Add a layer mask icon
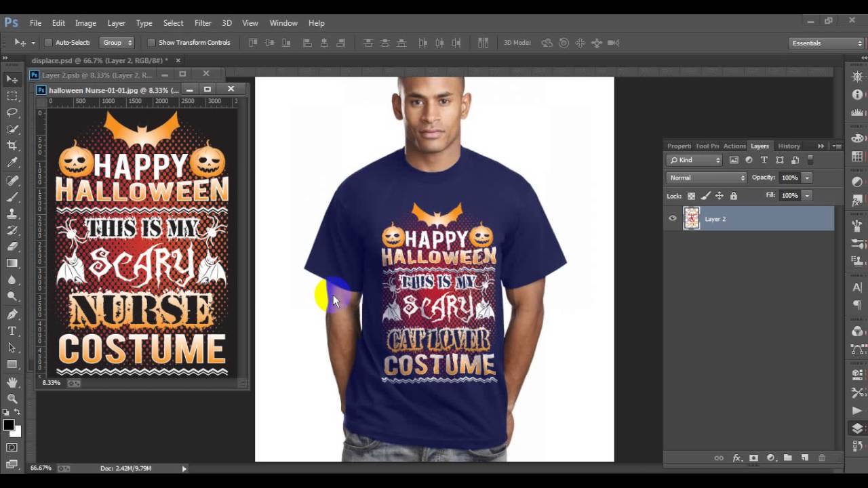Viewport: 868px width, 488px height. pyautogui.click(x=753, y=458)
